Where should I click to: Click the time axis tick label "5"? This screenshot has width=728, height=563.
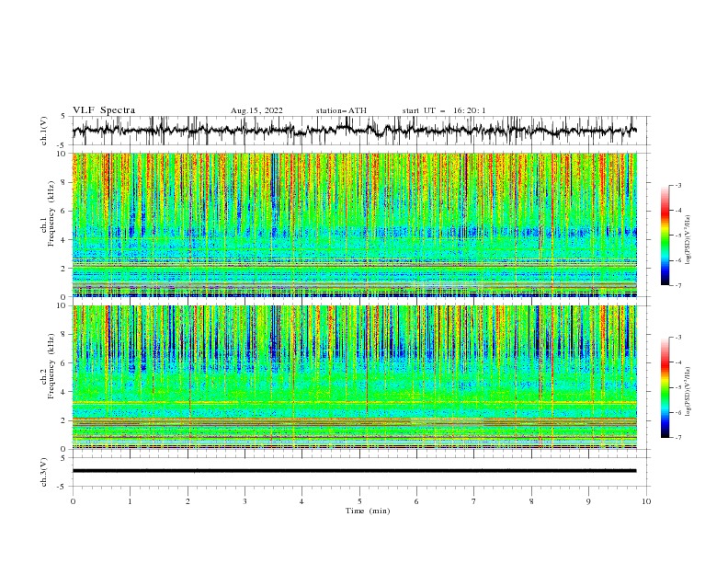[x=359, y=501]
